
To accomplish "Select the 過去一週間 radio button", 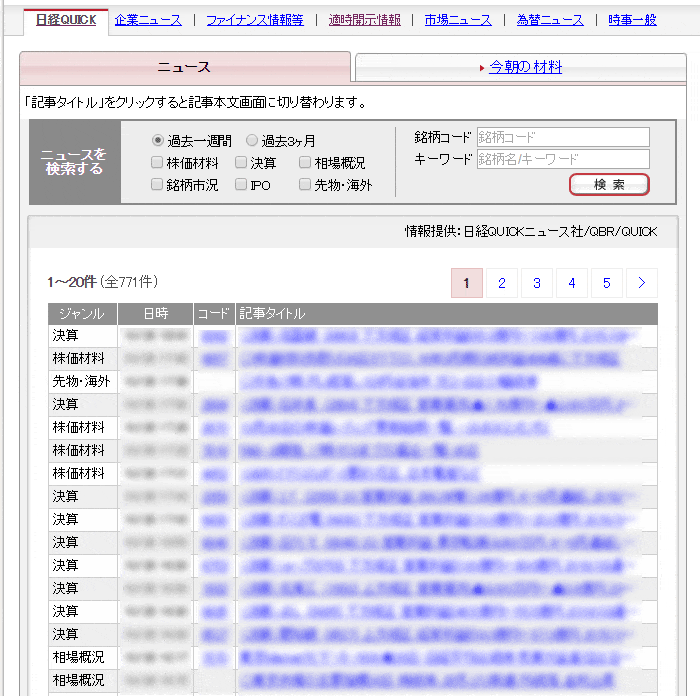I will click(158, 141).
